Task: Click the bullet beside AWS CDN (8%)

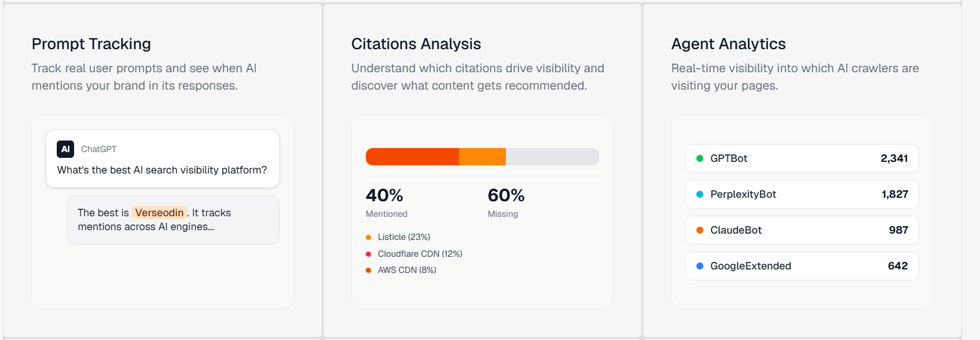Action: [368, 270]
